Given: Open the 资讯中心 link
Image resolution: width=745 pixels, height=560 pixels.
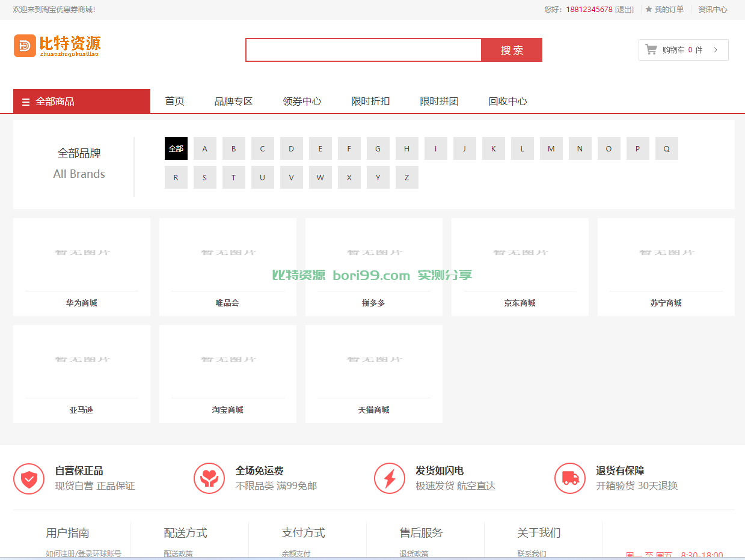Looking at the screenshot, I should 713,10.
